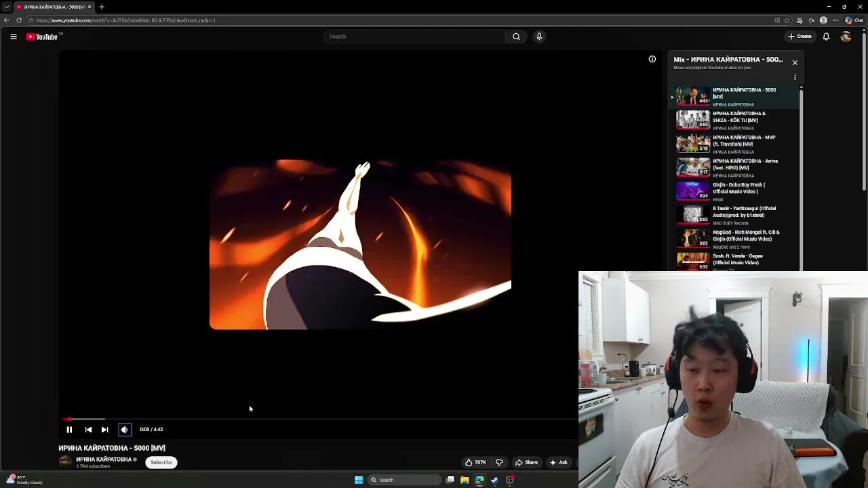Open weather widget Mostly cloudy
The width and height of the screenshot is (868, 488).
(24, 480)
